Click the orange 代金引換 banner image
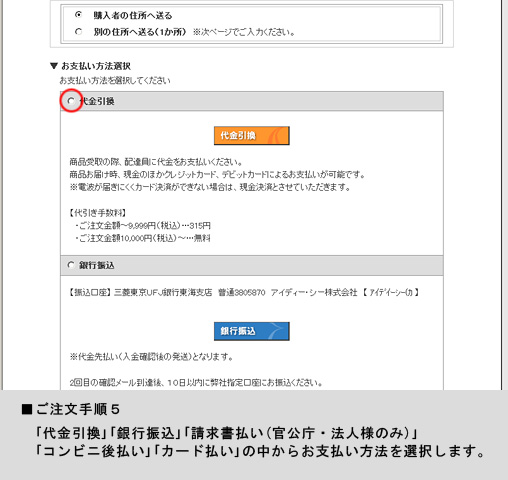Screen dimensions: 508x480 [x=252, y=135]
